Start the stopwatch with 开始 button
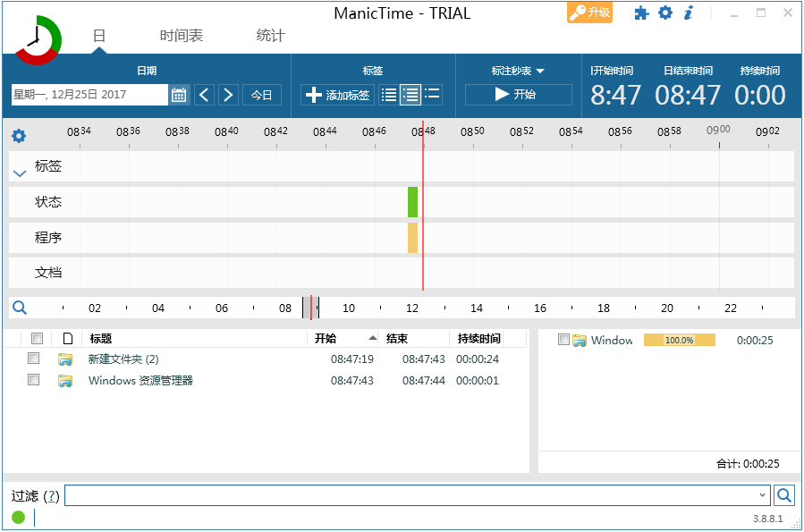 [x=519, y=95]
